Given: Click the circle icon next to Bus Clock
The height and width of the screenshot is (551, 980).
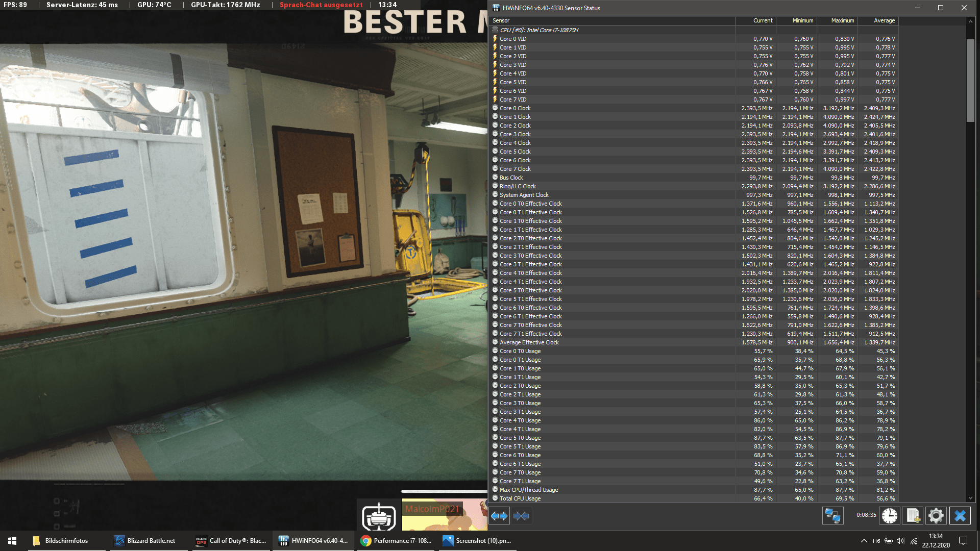Looking at the screenshot, I should click(x=495, y=178).
